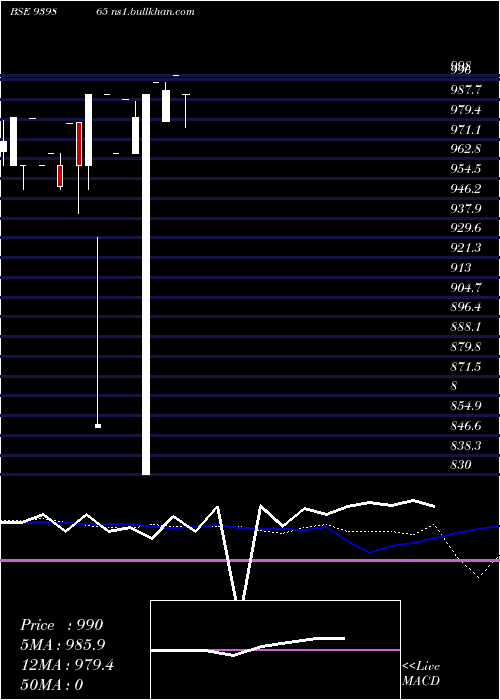Click the 946.2 price axis label
500x700 pixels.
pyautogui.click(x=466, y=188)
